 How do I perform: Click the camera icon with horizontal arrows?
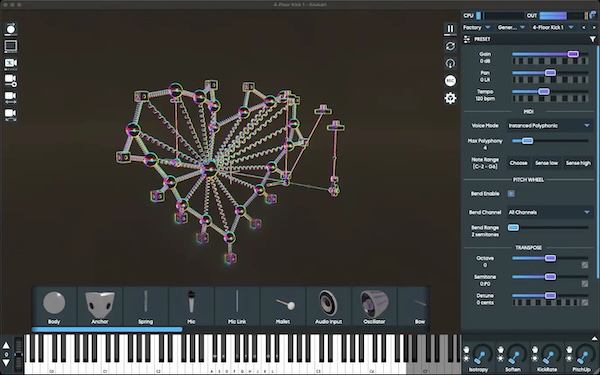point(11,97)
